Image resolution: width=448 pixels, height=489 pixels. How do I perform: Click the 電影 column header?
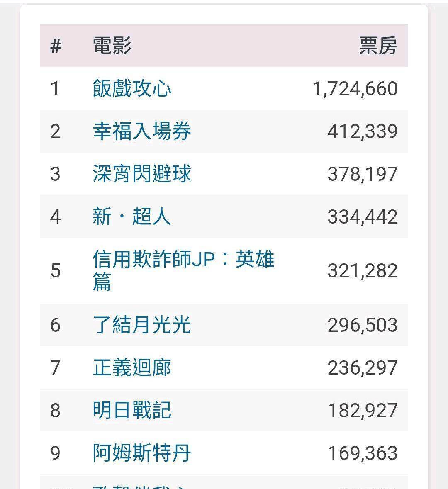(x=112, y=46)
